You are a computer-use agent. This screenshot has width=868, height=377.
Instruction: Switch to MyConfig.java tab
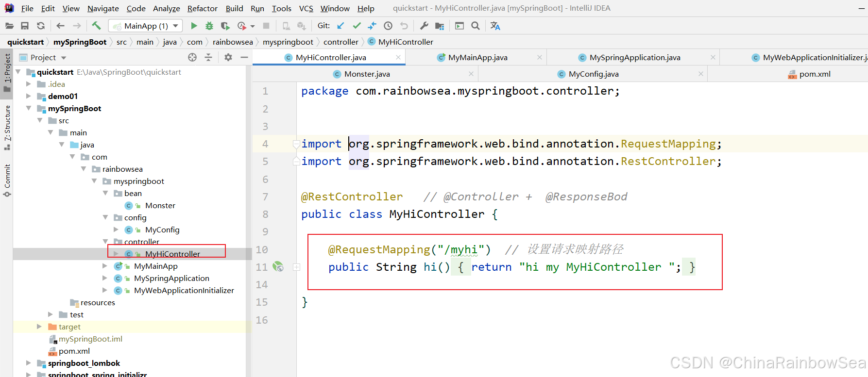pyautogui.click(x=593, y=74)
